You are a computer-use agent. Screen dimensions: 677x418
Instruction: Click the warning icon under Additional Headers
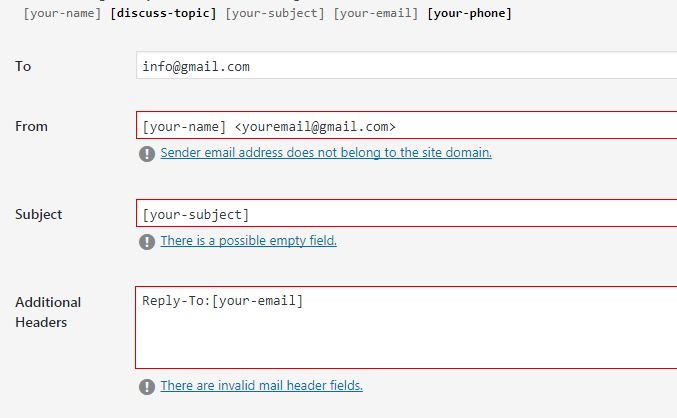point(147,387)
